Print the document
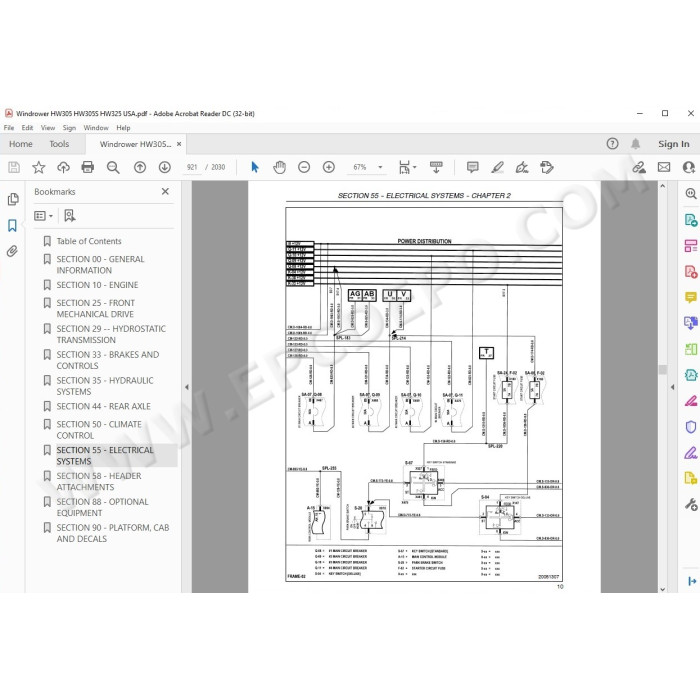Screen dimensions: 700x700 88,167
